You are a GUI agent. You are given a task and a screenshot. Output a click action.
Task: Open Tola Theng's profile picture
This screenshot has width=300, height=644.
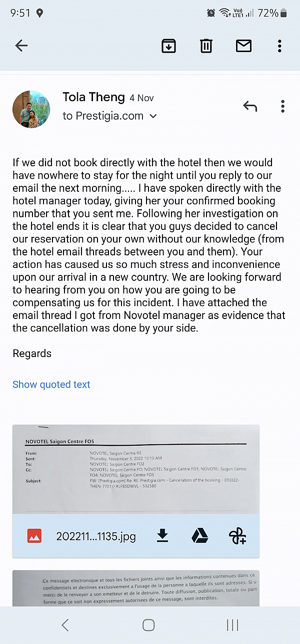coord(31,109)
